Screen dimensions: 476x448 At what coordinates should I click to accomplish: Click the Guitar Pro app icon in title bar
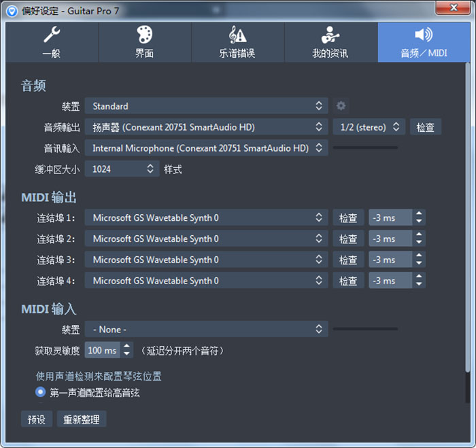[12, 12]
